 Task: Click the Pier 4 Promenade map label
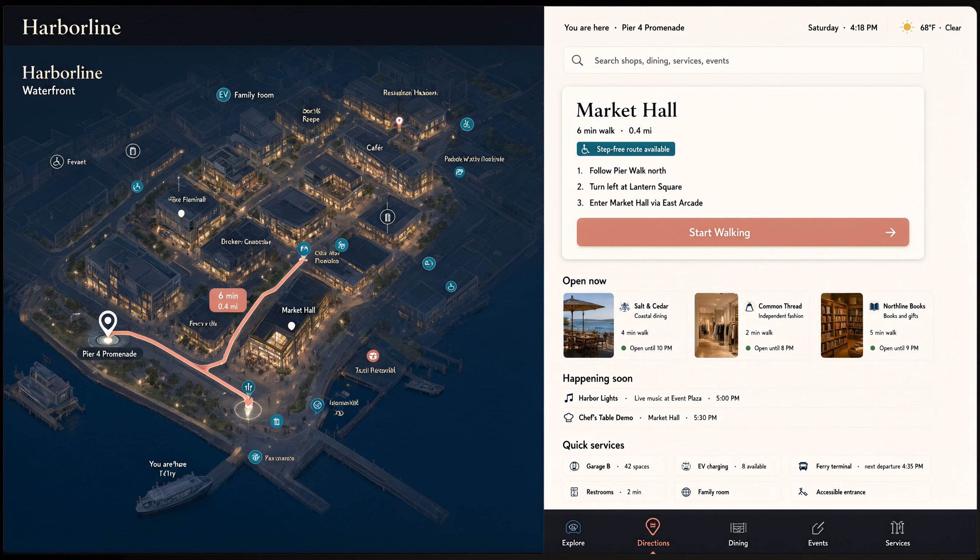[x=109, y=354]
